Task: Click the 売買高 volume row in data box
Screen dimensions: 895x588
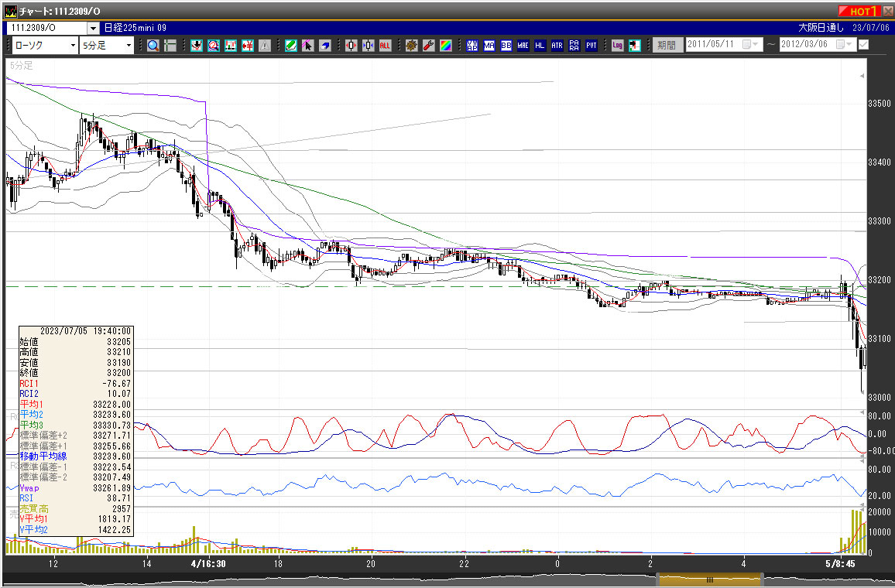Action: pyautogui.click(x=75, y=509)
